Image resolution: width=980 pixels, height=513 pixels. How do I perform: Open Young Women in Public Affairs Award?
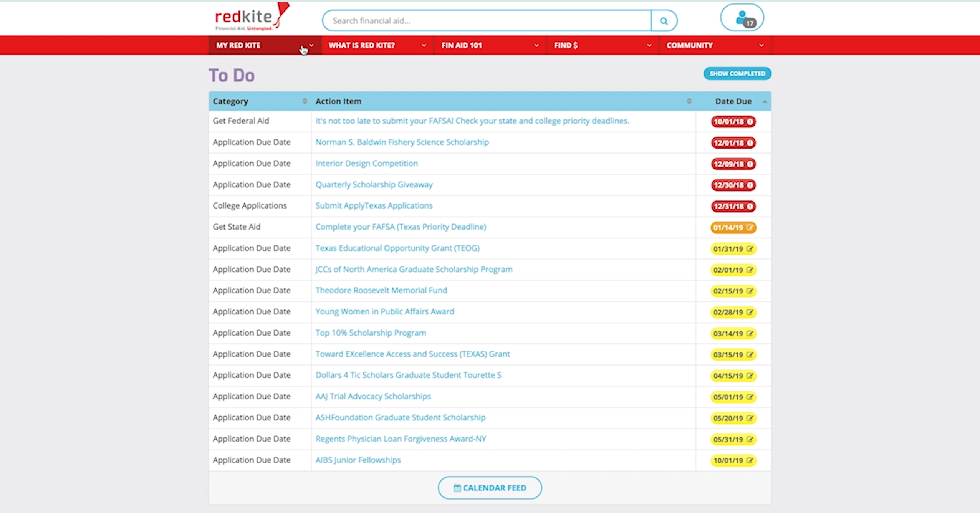tap(385, 311)
